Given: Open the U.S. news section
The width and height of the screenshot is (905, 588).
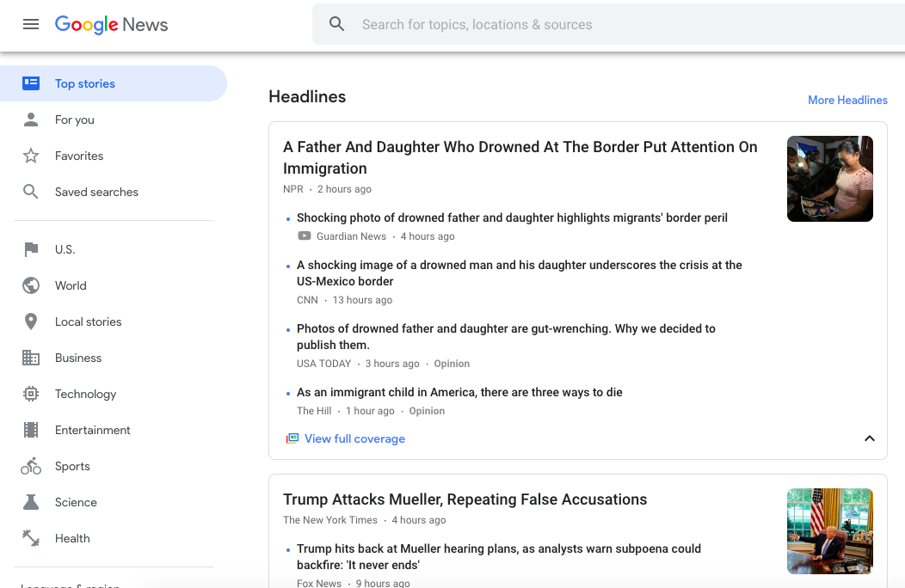Looking at the screenshot, I should 31,249.
